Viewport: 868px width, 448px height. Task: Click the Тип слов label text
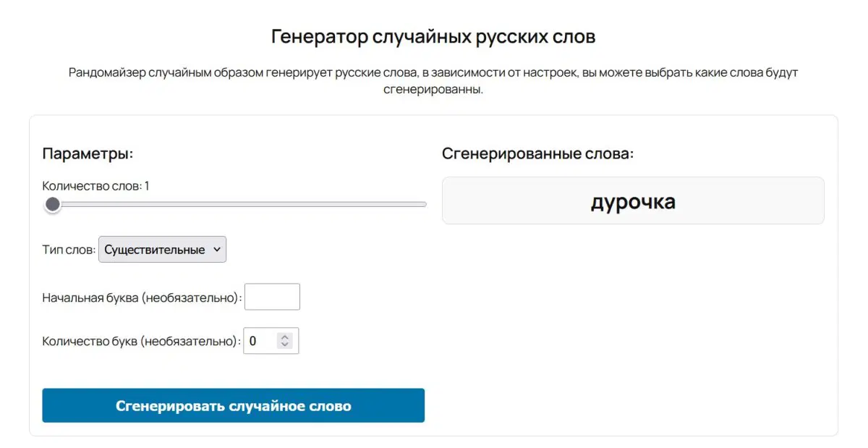tap(69, 249)
